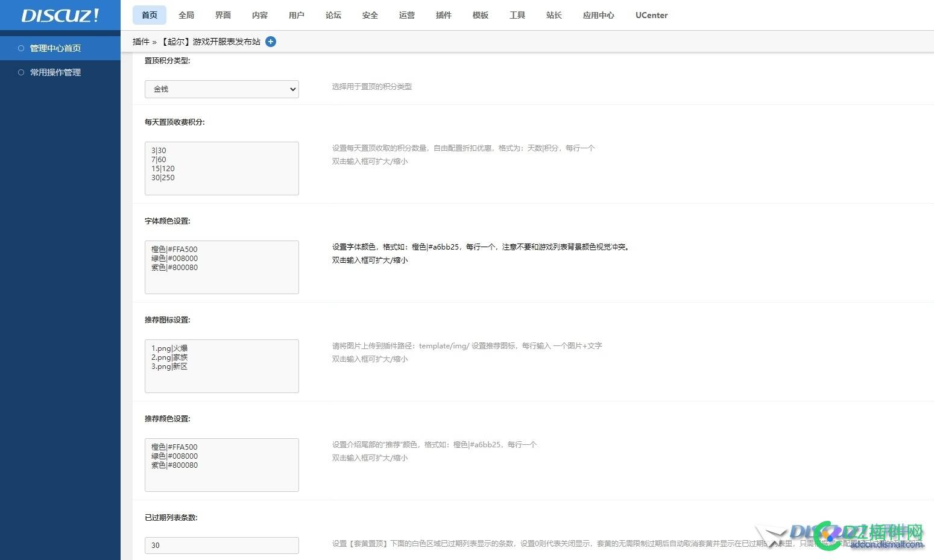Click the hint text 选择用于置顶的积分类型

pyautogui.click(x=372, y=87)
